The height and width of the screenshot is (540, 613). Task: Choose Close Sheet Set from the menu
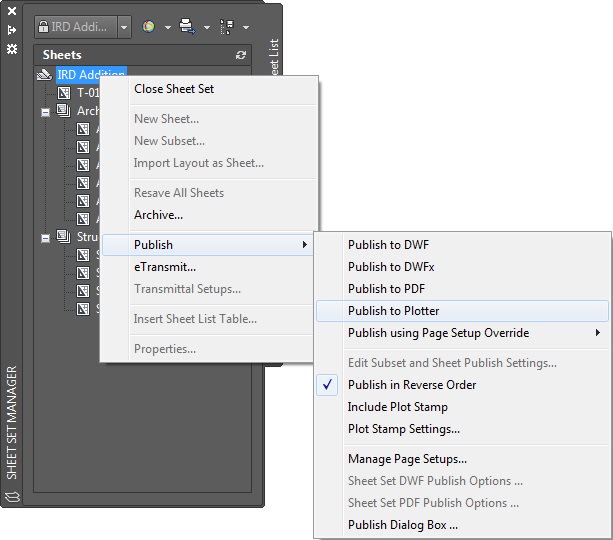209,89
